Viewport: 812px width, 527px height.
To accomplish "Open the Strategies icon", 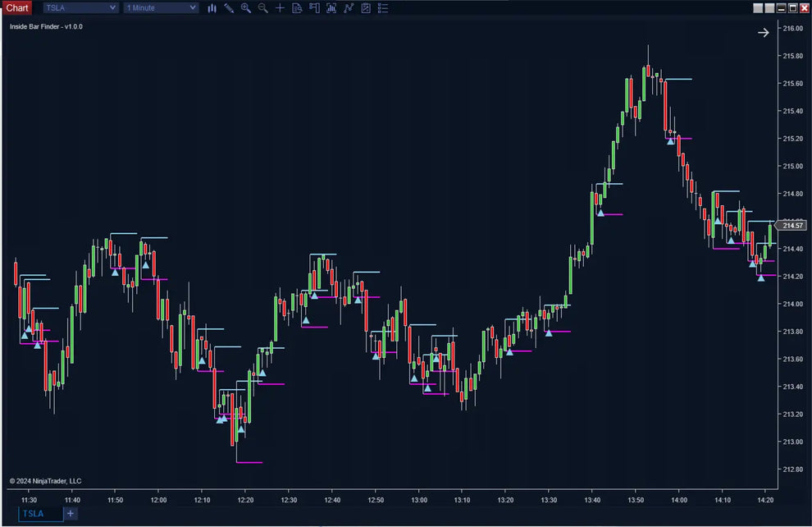I will point(349,8).
